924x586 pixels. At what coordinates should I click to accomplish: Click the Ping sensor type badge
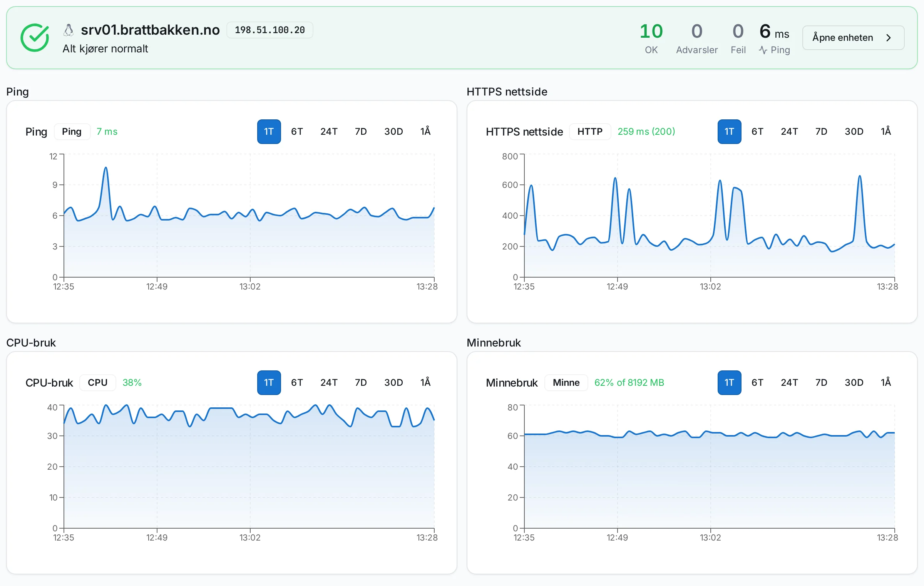coord(72,132)
